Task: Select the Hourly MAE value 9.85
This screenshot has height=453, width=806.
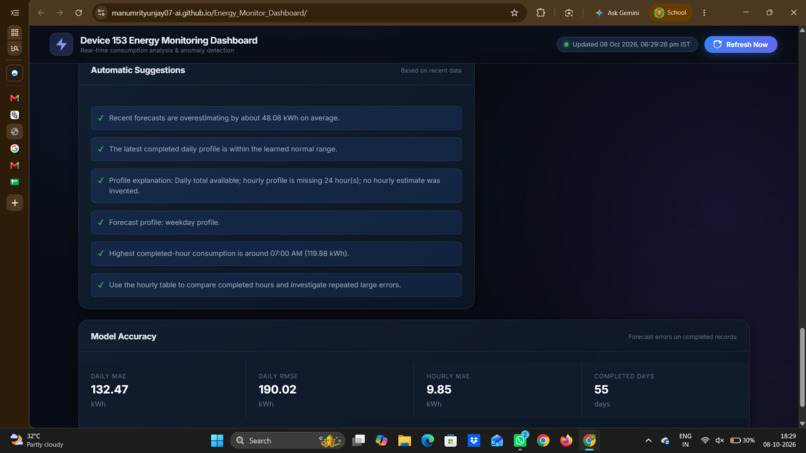Action: pos(438,389)
